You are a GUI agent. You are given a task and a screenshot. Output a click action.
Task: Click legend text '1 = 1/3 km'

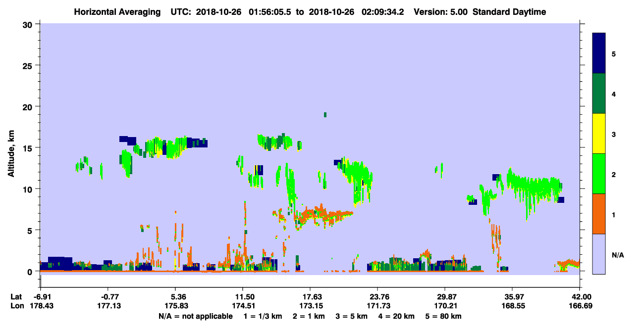click(262, 316)
